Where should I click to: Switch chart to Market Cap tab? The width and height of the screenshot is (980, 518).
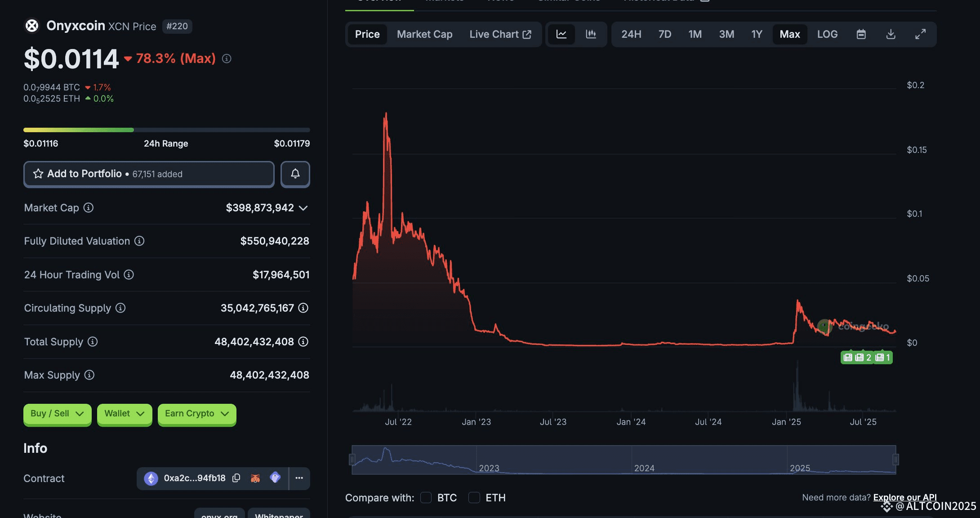tap(424, 34)
